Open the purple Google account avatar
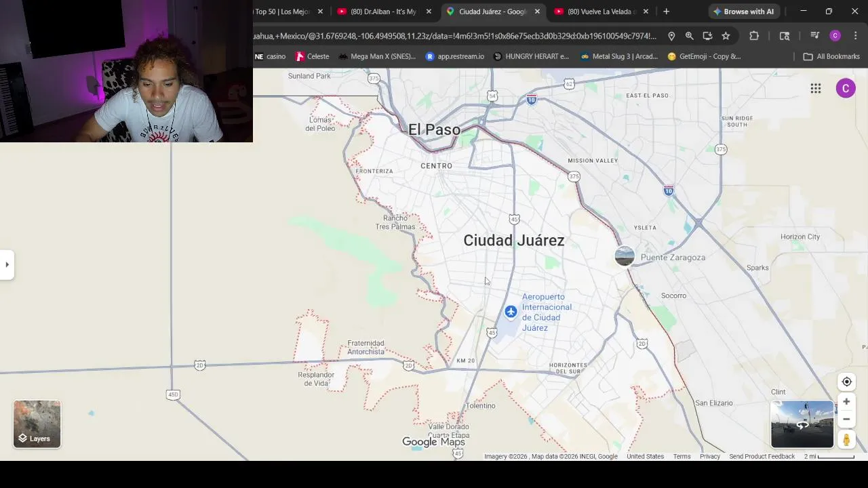The width and height of the screenshot is (868, 488). pos(846,89)
